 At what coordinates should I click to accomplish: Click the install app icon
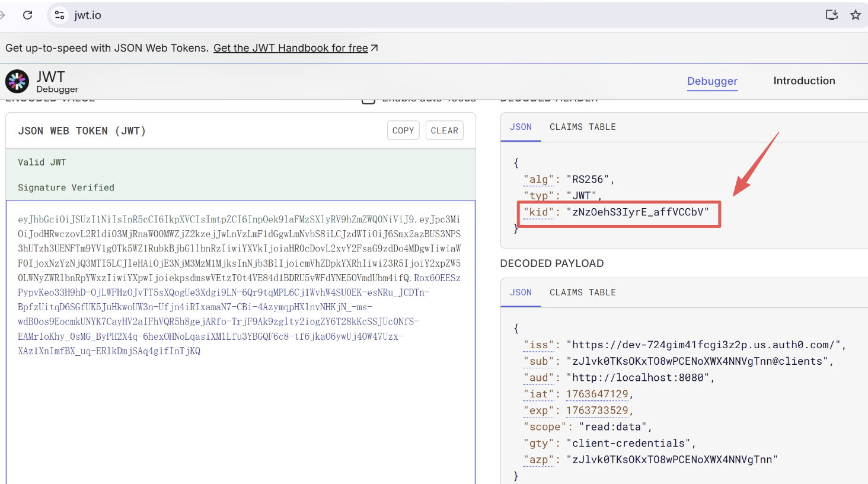coord(831,15)
